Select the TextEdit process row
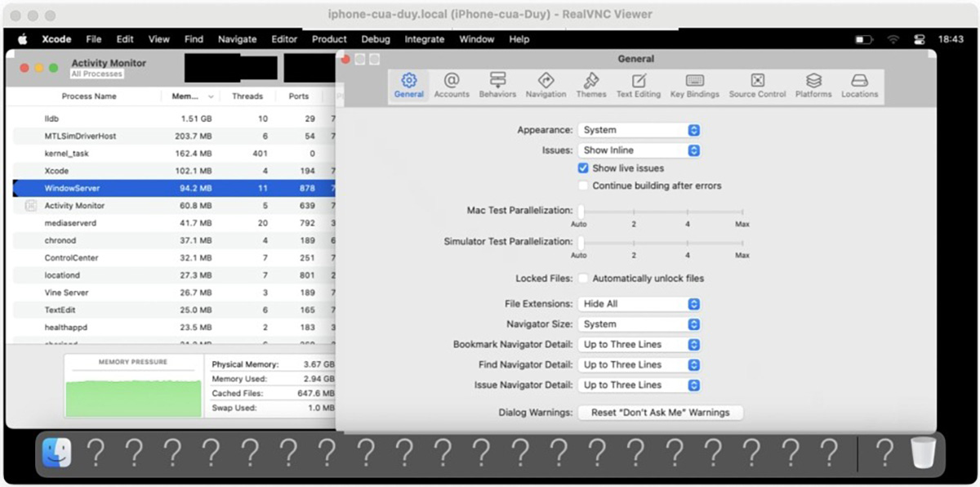Image resolution: width=980 pixels, height=487 pixels. [x=175, y=310]
